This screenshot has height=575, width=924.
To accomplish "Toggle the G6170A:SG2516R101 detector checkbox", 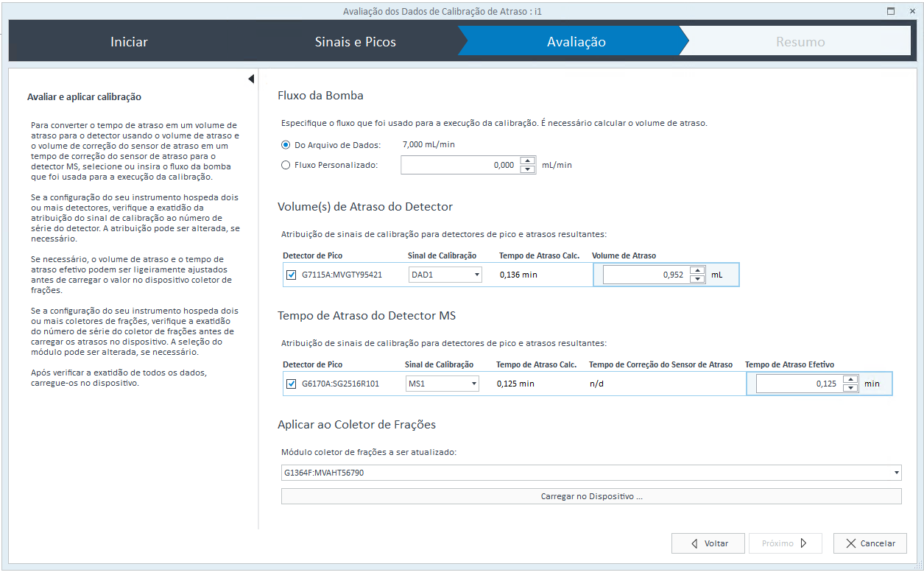I will [292, 384].
